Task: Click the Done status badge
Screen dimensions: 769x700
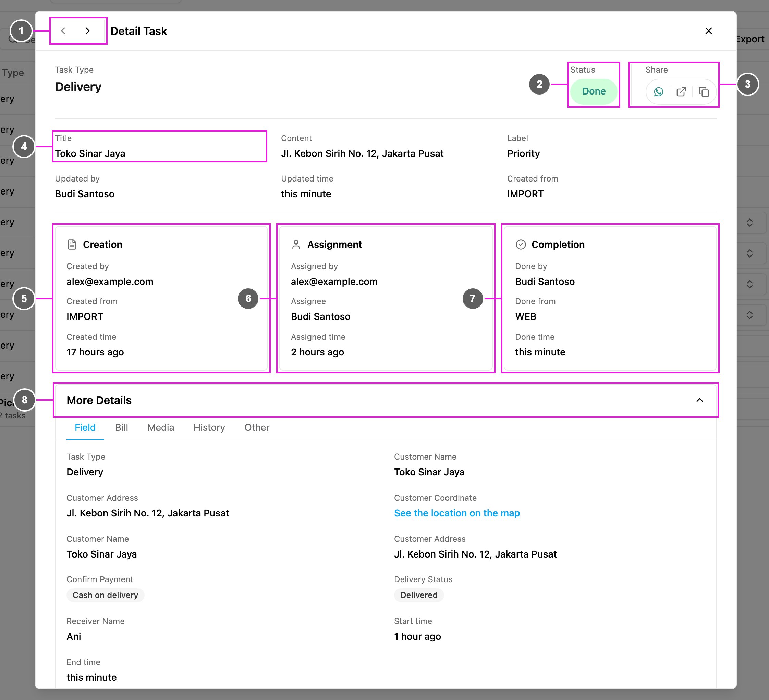Action: point(594,91)
